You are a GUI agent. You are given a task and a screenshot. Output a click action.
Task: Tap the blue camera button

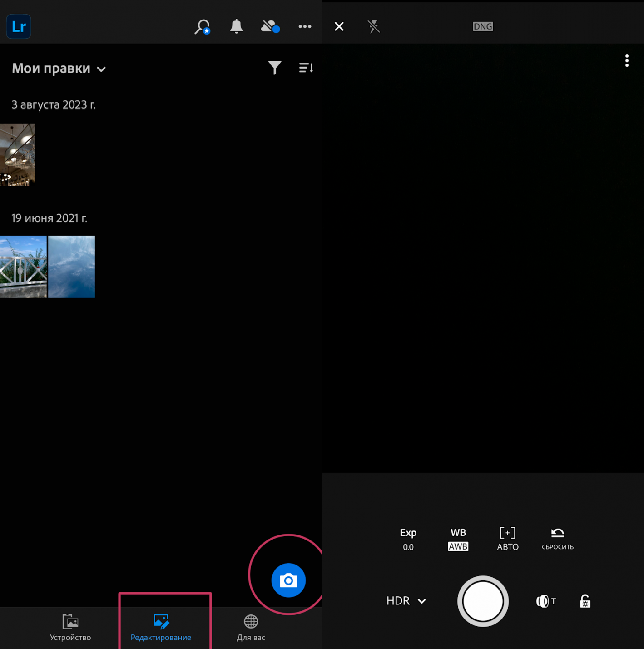(288, 580)
